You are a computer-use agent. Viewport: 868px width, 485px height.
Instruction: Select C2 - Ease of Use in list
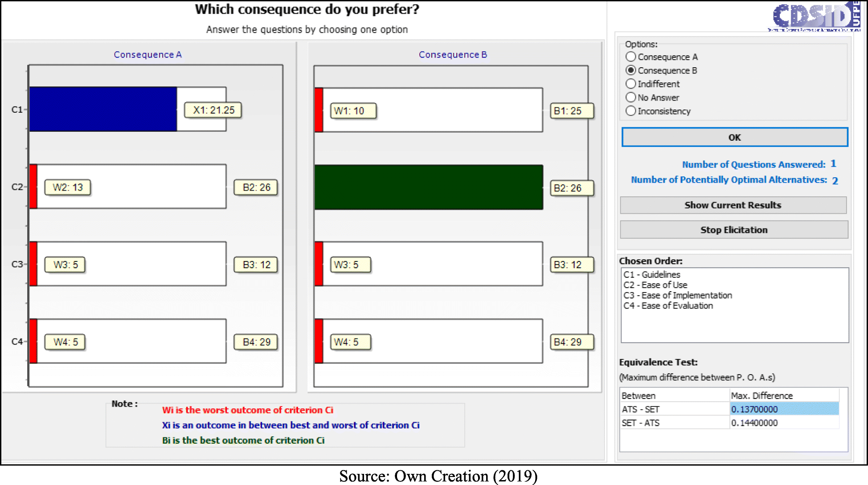655,285
